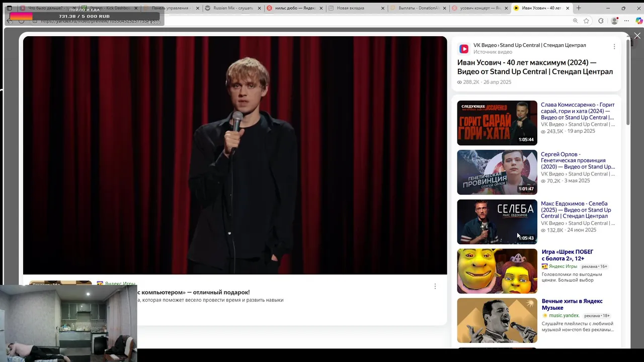Screen dimensions: 644x362
Task: Open the Селеба video thumbnail
Action: click(x=497, y=222)
